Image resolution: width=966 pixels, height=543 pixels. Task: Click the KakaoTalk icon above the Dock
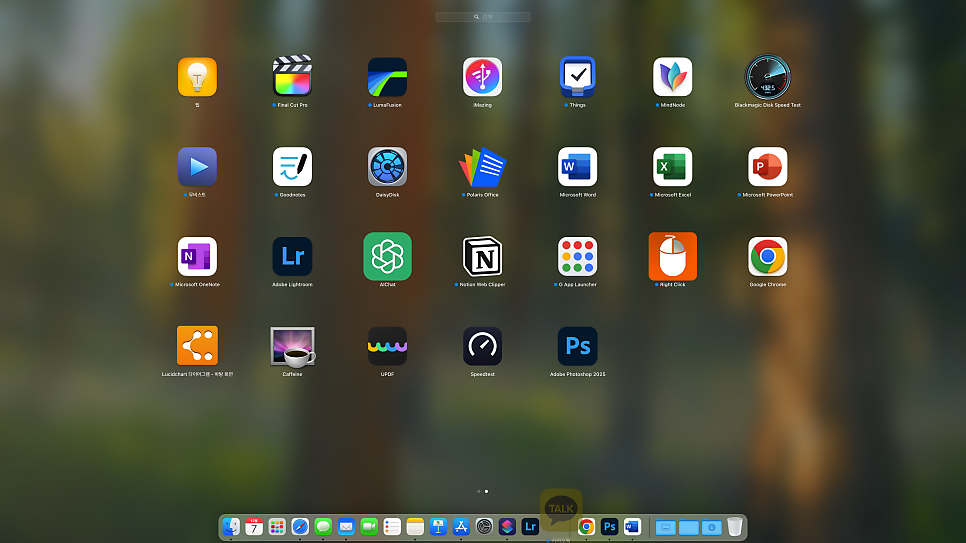[561, 509]
